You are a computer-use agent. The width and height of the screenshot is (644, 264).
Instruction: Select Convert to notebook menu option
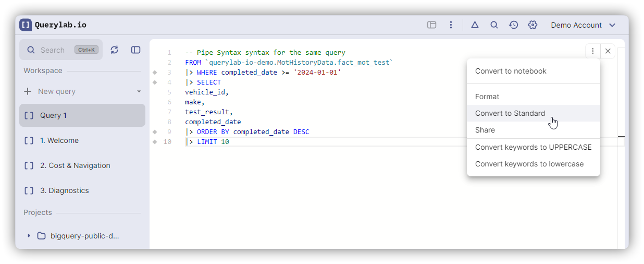click(511, 71)
